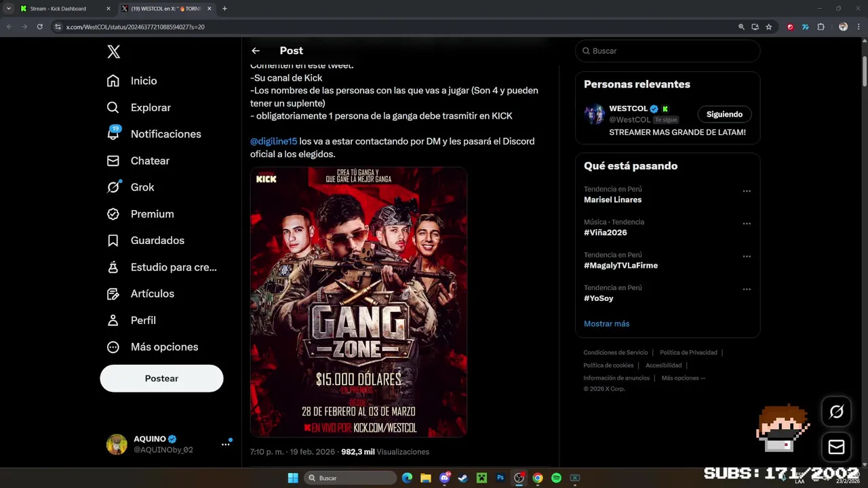This screenshot has height=488, width=868.
Task: Click the browser back arrow
Action: (9, 27)
